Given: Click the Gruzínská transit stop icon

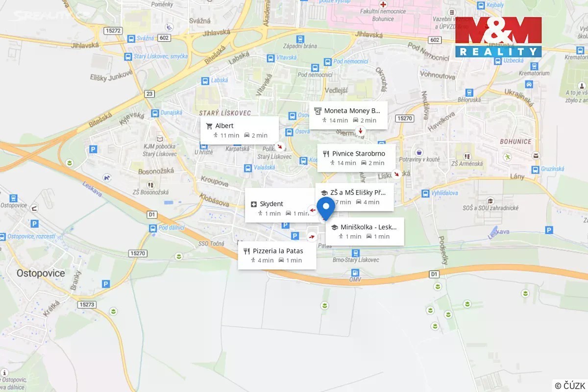Looking at the screenshot, I should pos(534,169).
